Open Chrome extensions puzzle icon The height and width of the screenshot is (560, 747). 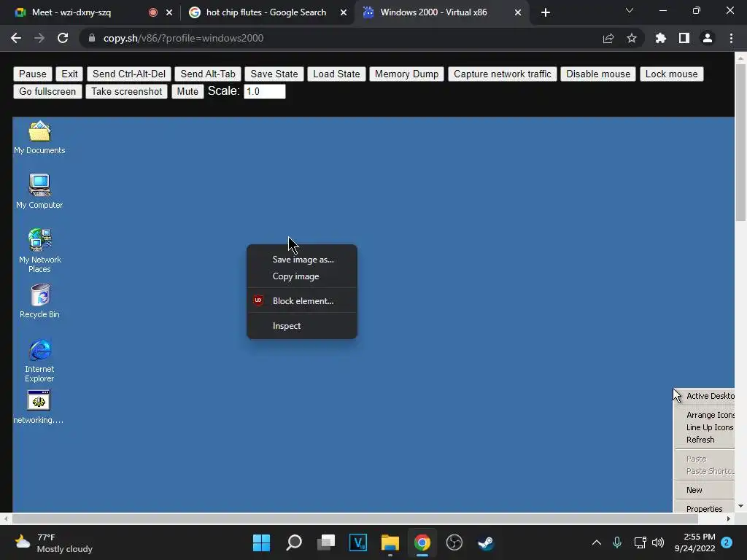point(661,38)
